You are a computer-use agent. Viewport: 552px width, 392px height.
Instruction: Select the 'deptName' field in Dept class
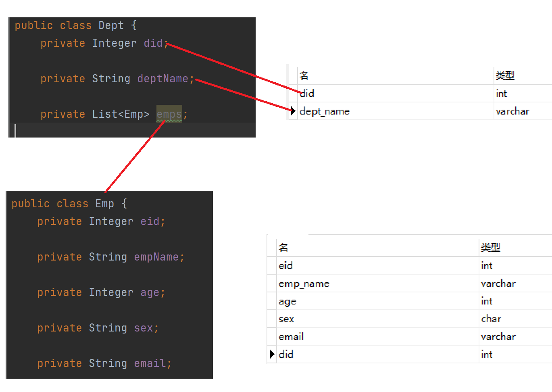[163, 79]
